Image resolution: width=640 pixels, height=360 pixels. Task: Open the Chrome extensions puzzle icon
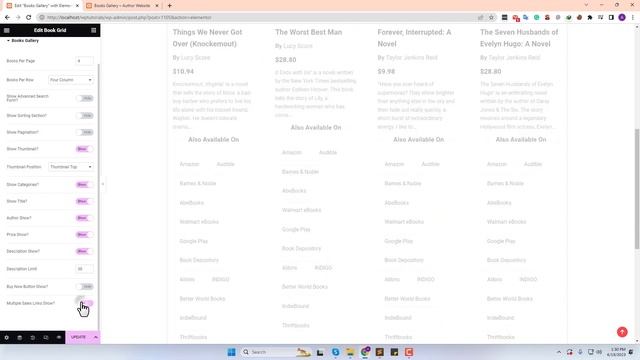(x=590, y=18)
